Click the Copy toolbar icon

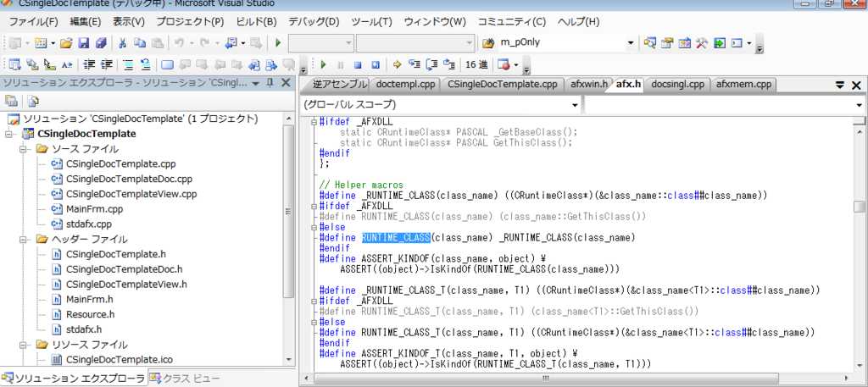[x=140, y=42]
